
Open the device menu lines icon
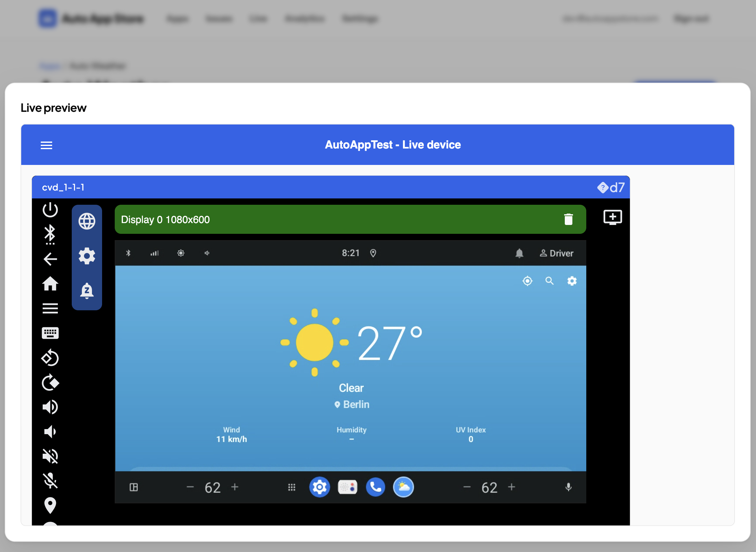point(50,308)
